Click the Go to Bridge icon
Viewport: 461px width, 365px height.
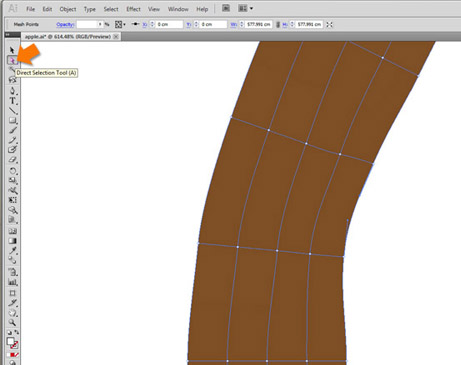(226, 8)
